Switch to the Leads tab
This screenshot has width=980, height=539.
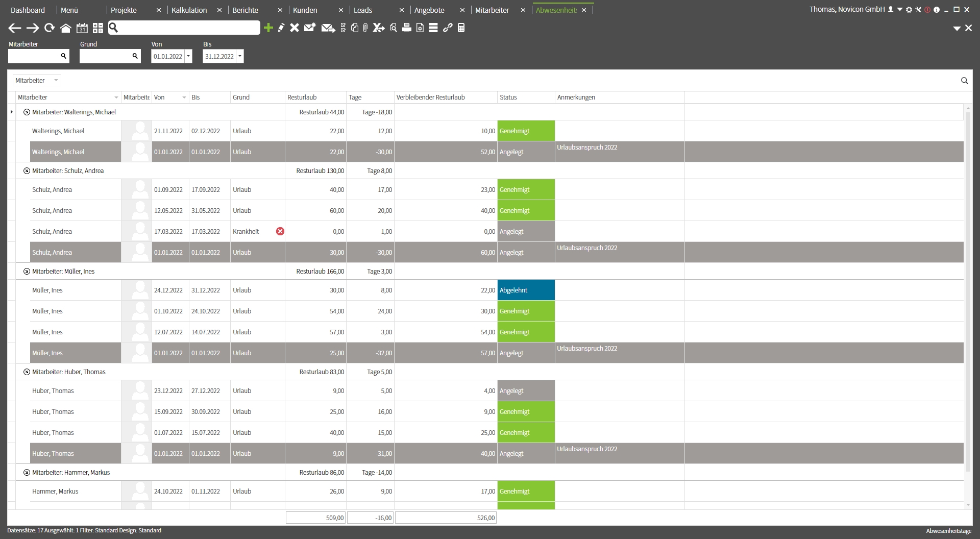point(363,10)
